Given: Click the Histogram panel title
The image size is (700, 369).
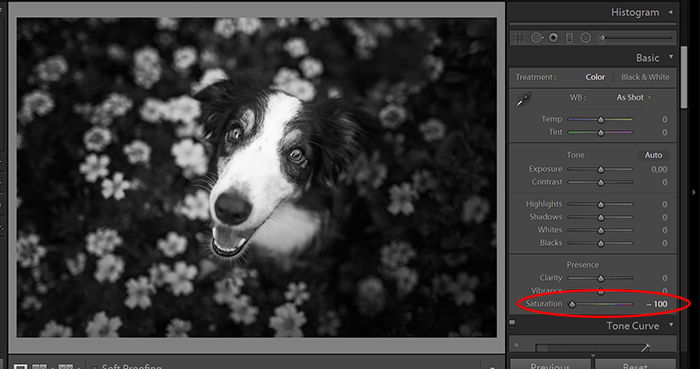Looking at the screenshot, I should pyautogui.click(x=635, y=12).
